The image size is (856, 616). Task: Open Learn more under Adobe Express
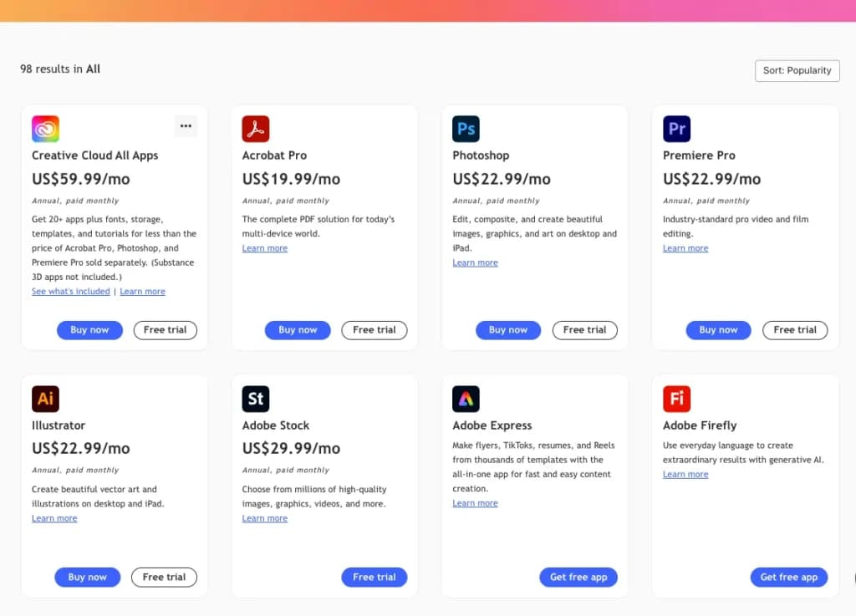tap(475, 503)
